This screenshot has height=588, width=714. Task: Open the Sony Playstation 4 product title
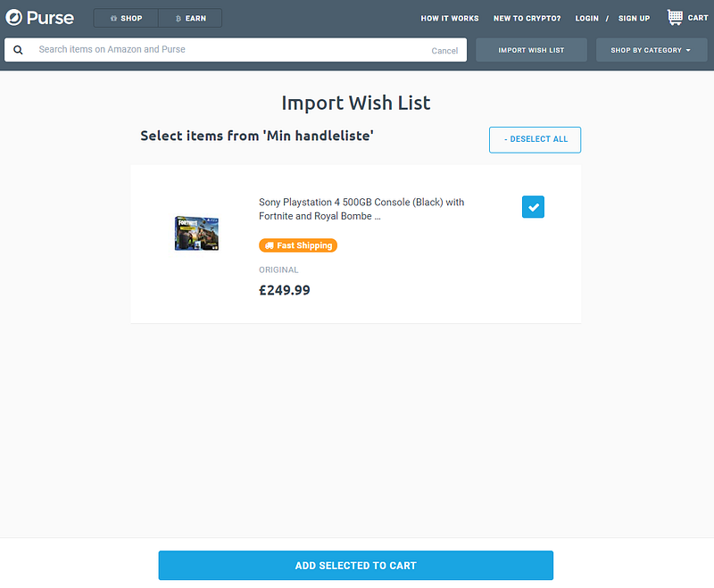[x=361, y=209]
